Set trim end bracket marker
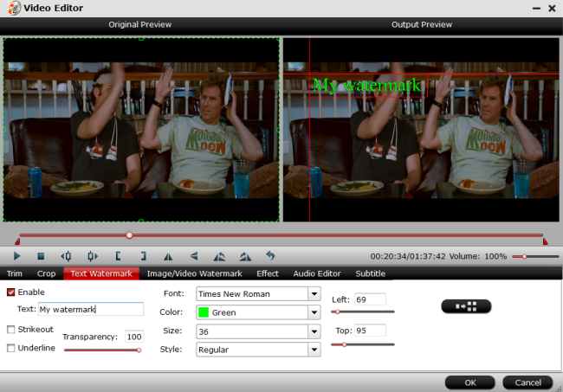563x392 pixels. pyautogui.click(x=143, y=256)
